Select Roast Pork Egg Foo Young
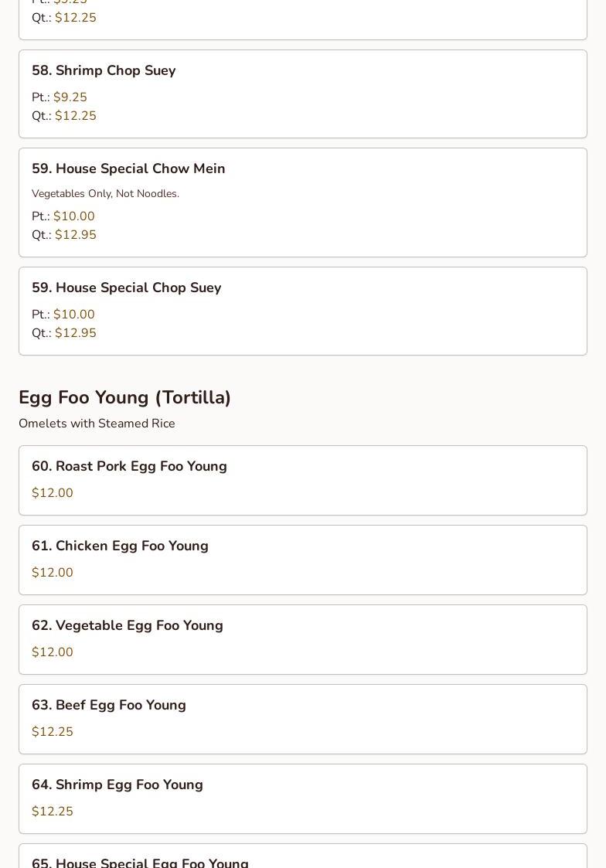 [x=129, y=466]
